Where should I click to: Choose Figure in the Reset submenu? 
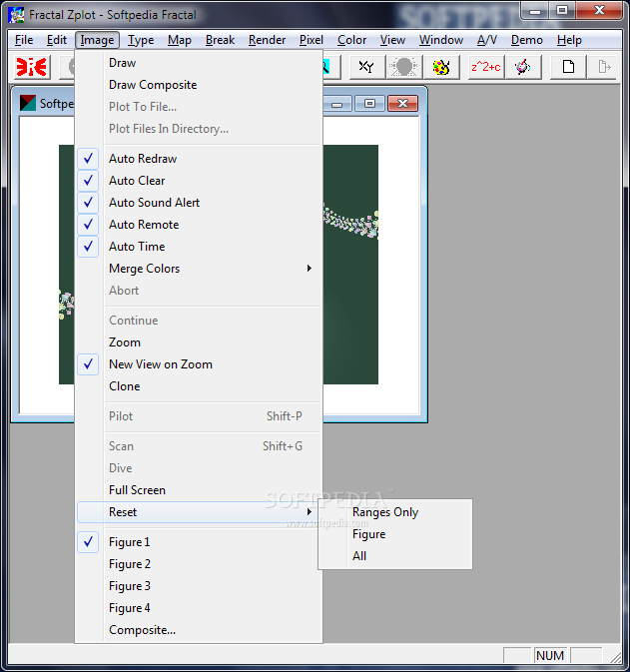(395, 534)
